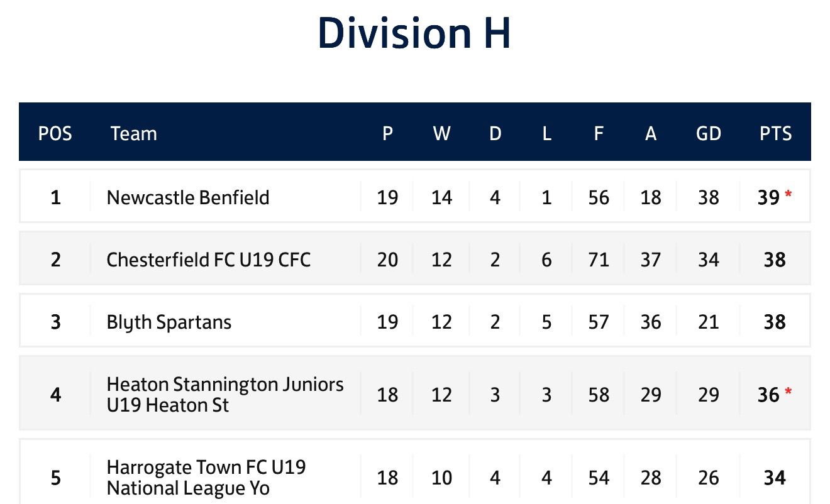Select the A column header

click(x=650, y=133)
